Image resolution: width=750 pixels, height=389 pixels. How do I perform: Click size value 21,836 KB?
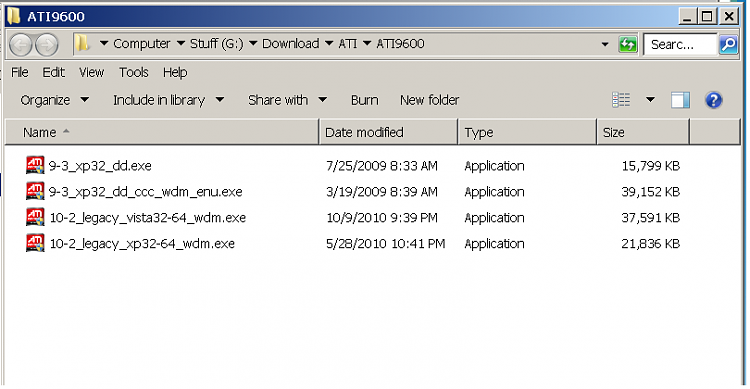coord(651,243)
